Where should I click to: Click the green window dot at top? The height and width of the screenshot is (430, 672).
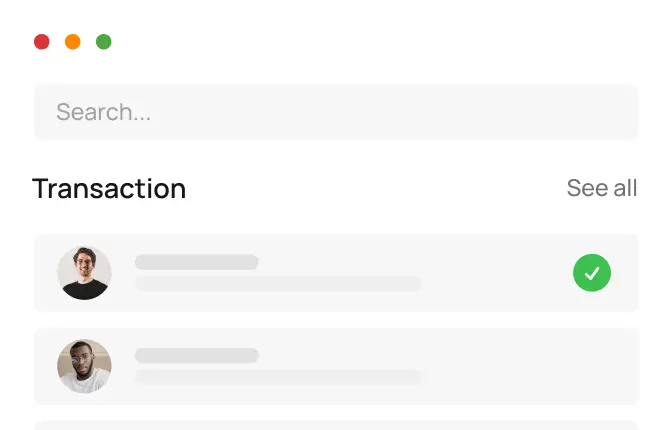click(103, 42)
